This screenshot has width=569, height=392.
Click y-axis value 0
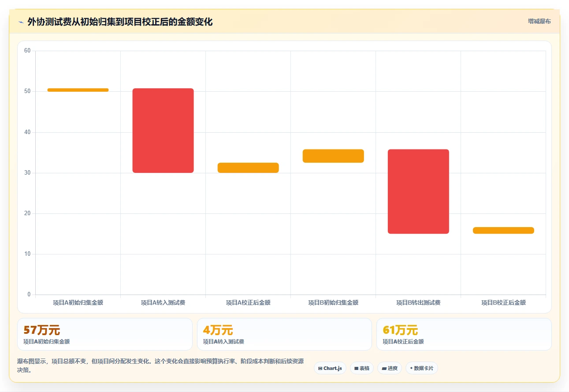[x=29, y=295]
